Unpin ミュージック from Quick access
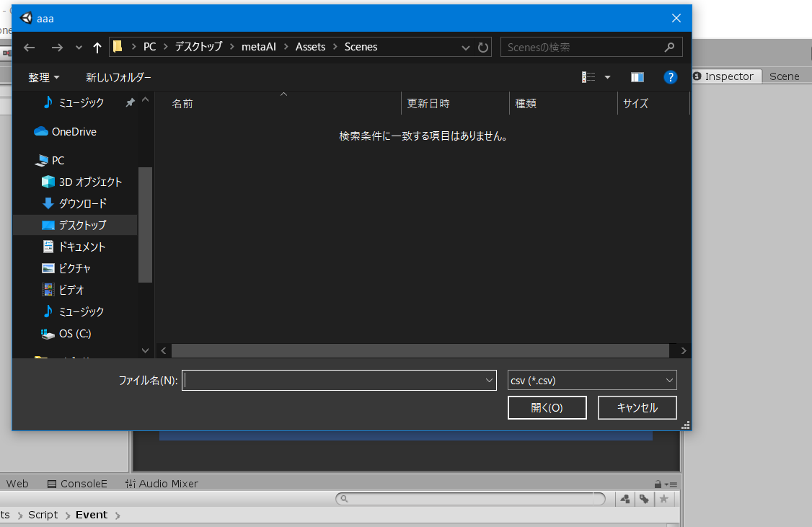 tap(129, 102)
